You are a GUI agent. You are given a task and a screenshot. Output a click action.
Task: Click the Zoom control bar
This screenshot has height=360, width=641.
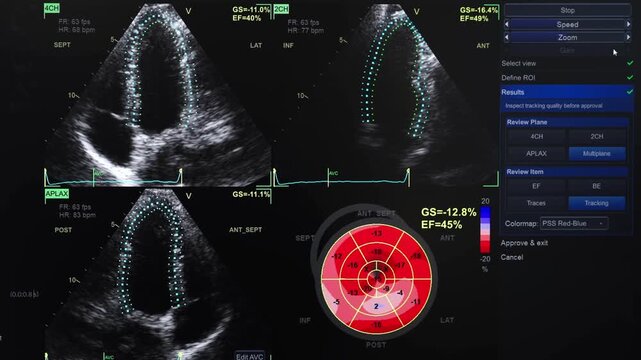coord(567,38)
